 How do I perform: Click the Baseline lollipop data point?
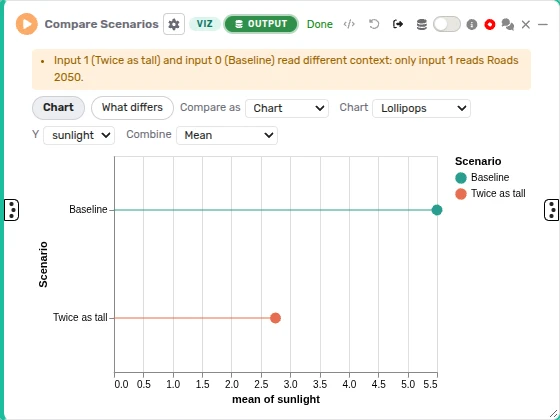437,210
